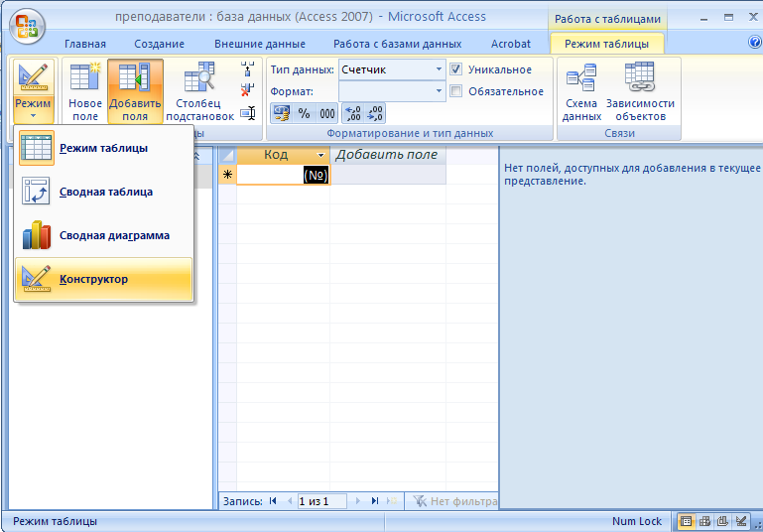Click Форматирование и тип данных group label
Screen dimensions: 763x532
point(410,133)
